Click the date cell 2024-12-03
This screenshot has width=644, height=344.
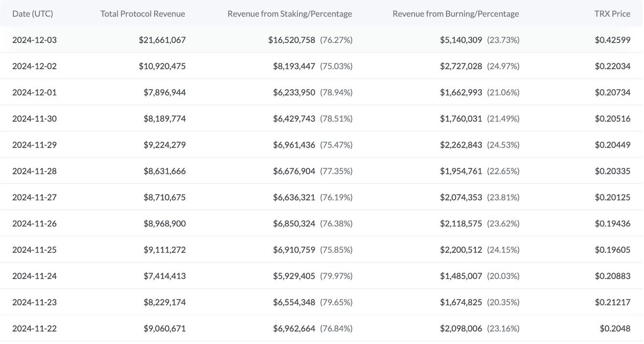[x=34, y=40]
